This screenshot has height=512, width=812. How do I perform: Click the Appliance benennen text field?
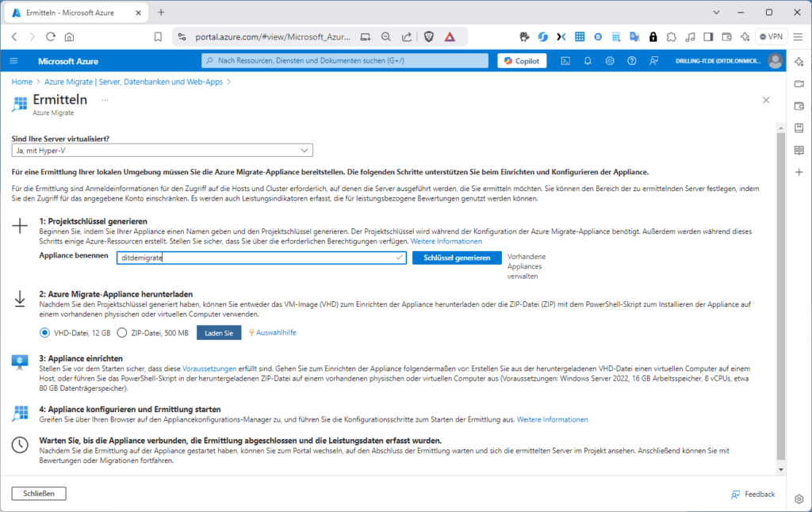262,258
